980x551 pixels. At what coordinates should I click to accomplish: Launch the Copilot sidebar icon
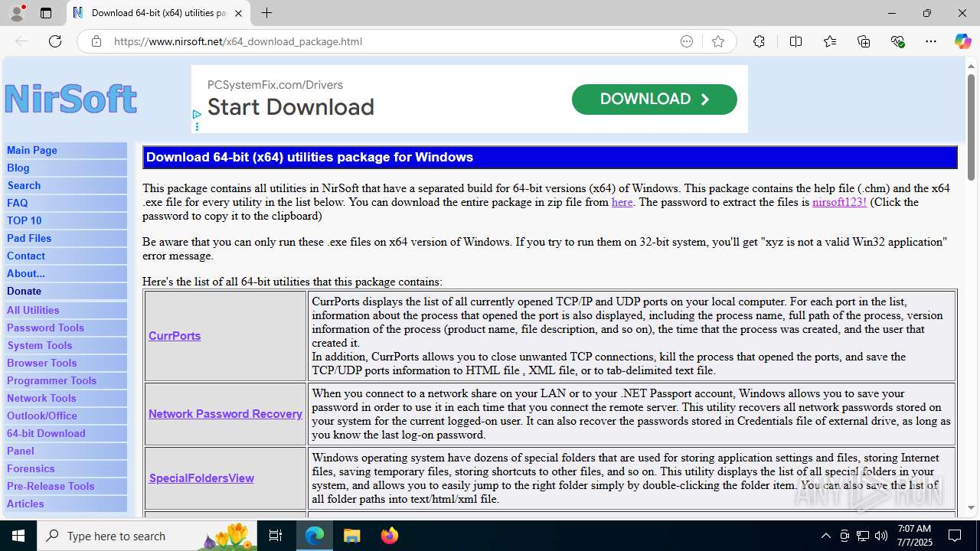pos(962,41)
